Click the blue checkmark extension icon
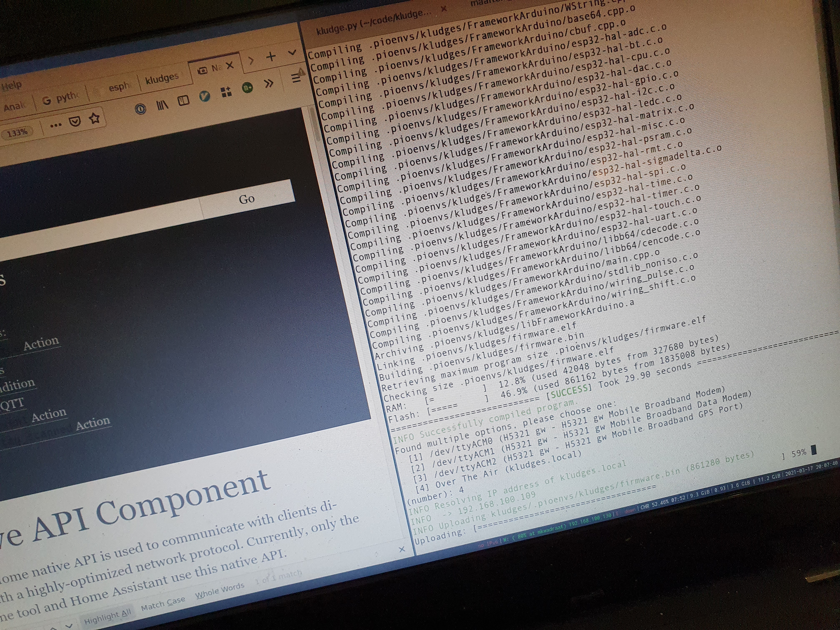Viewport: 840px width, 630px height. coord(205,96)
